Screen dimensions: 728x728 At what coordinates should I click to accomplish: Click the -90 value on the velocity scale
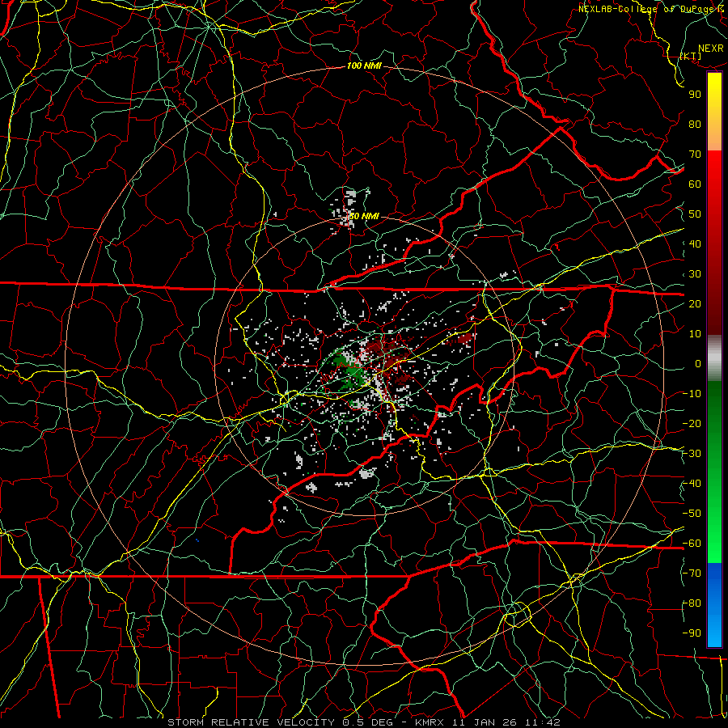pos(692,633)
